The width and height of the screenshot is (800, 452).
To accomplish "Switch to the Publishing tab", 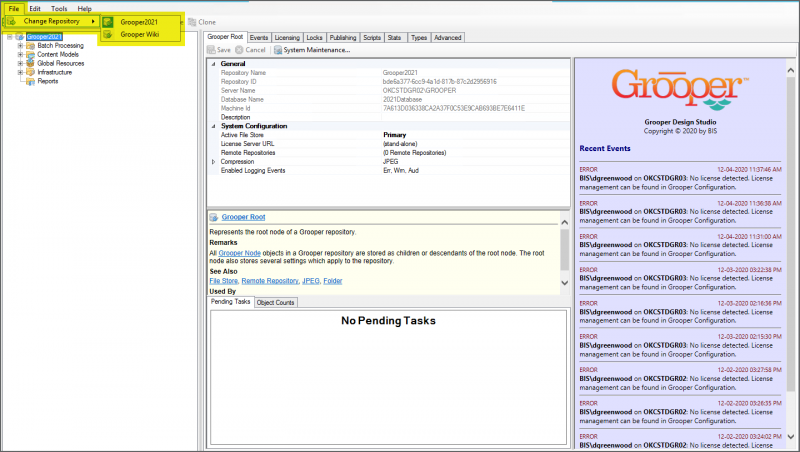I will 343,38.
